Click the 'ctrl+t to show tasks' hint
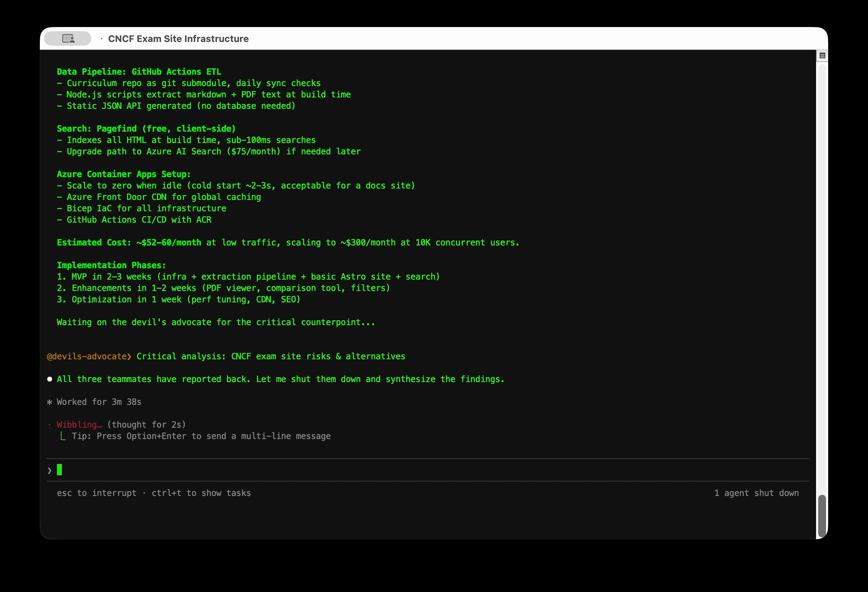 point(201,493)
